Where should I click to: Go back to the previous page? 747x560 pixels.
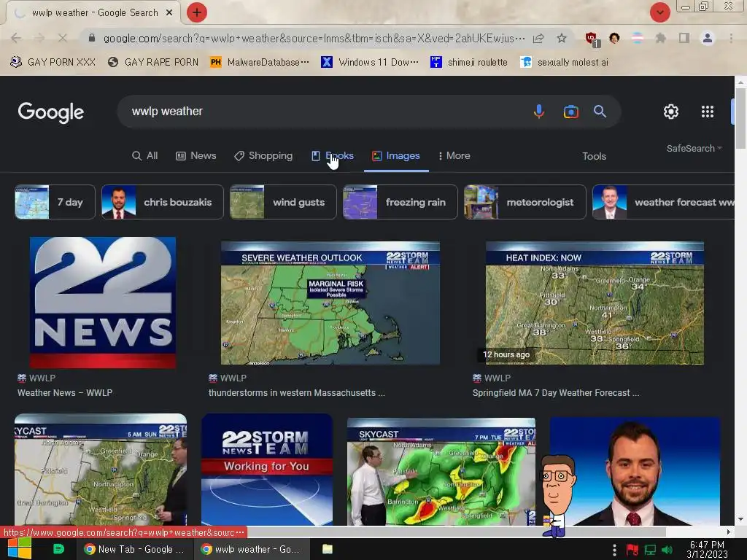(16, 38)
